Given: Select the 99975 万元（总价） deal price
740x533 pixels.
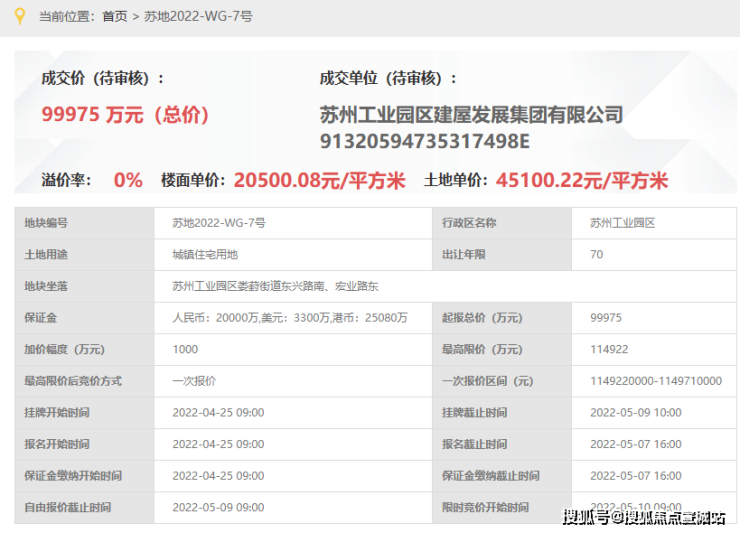Looking at the screenshot, I should tap(125, 114).
